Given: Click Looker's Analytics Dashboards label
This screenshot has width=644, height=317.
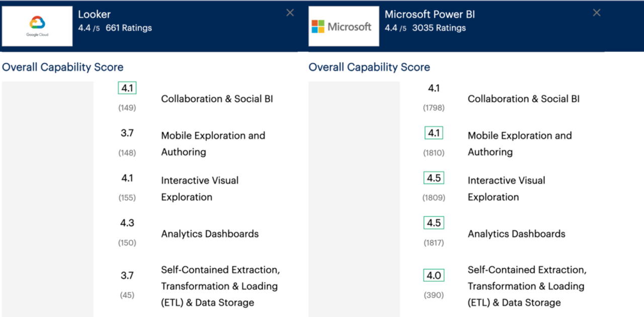Looking at the screenshot, I should [x=210, y=234].
